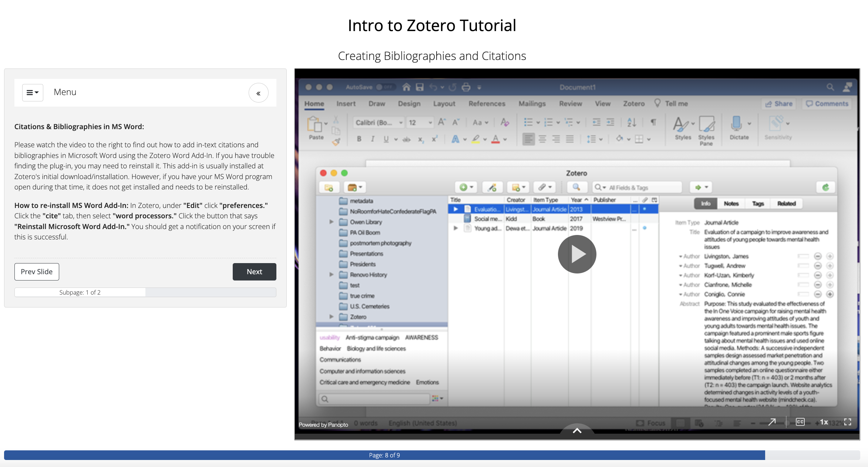The width and height of the screenshot is (868, 467).
Task: Click the Word Paste clipboard icon
Action: pos(315,125)
